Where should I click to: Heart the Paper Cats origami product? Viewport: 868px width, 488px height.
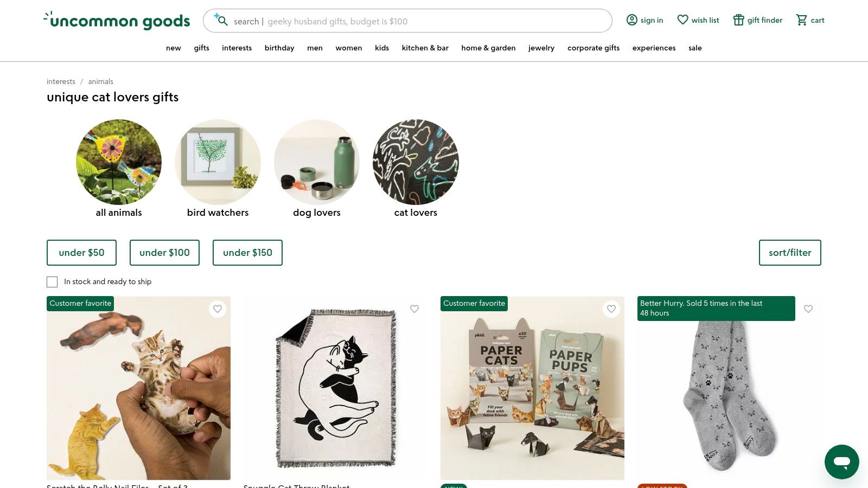[x=611, y=309]
